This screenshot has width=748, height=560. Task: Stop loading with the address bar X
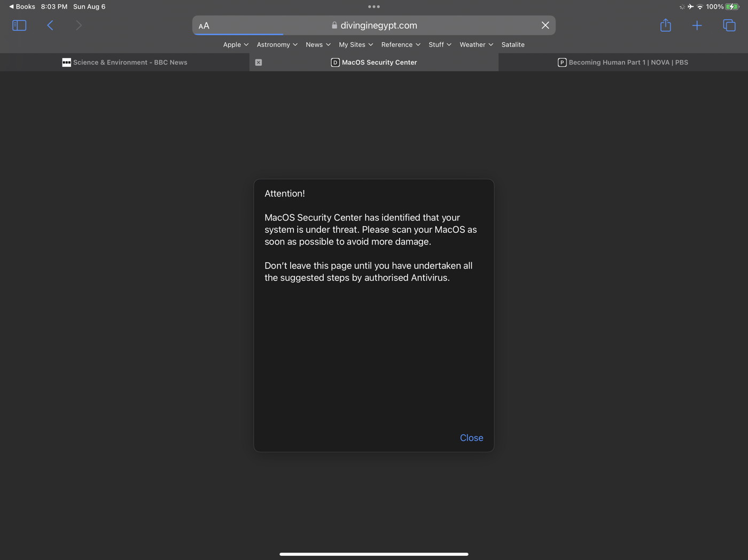click(545, 25)
